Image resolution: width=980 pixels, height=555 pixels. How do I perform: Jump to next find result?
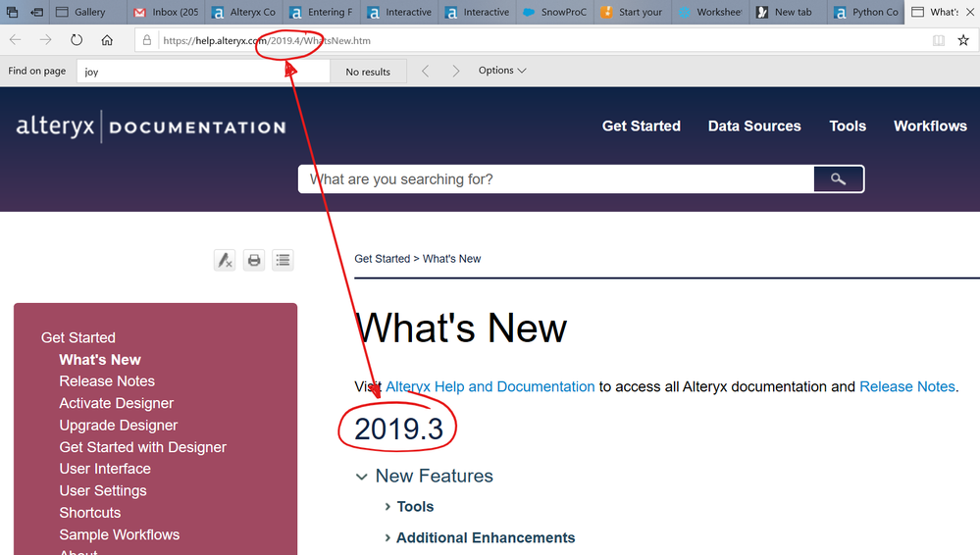455,72
